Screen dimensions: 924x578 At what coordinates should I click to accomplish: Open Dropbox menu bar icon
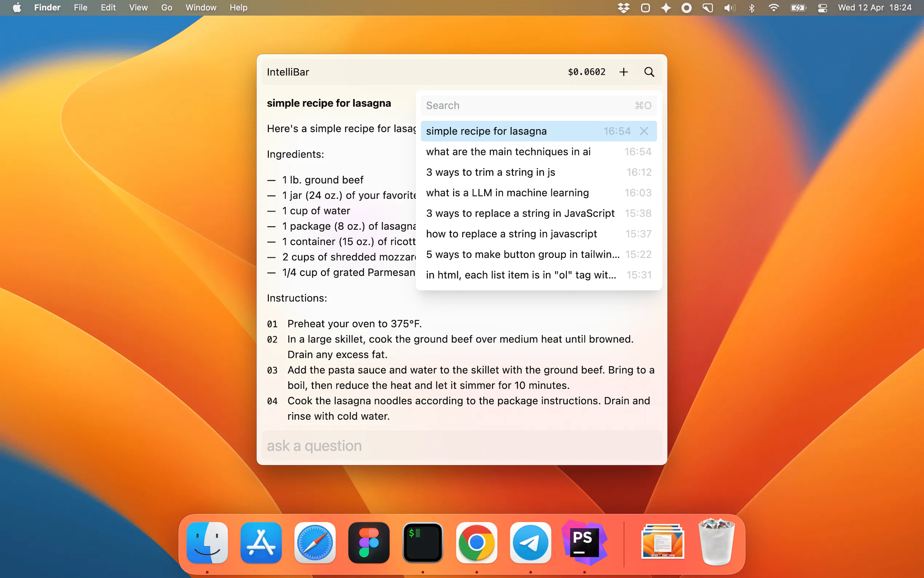coord(624,8)
